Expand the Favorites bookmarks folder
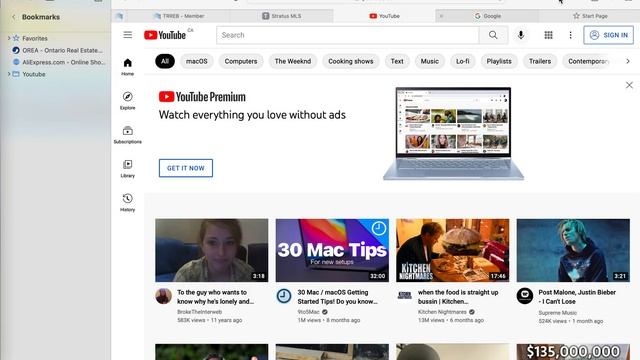Screen dimensions: 640x360 coord(9,38)
